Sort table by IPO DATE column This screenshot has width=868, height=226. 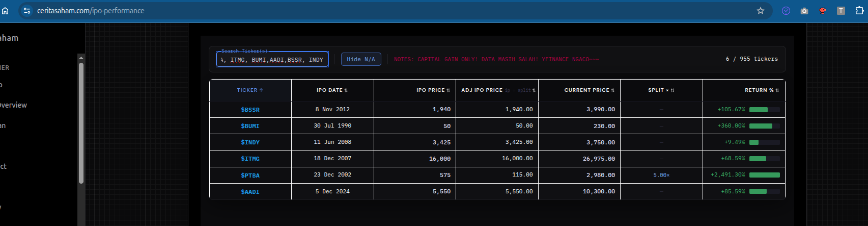[x=332, y=90]
